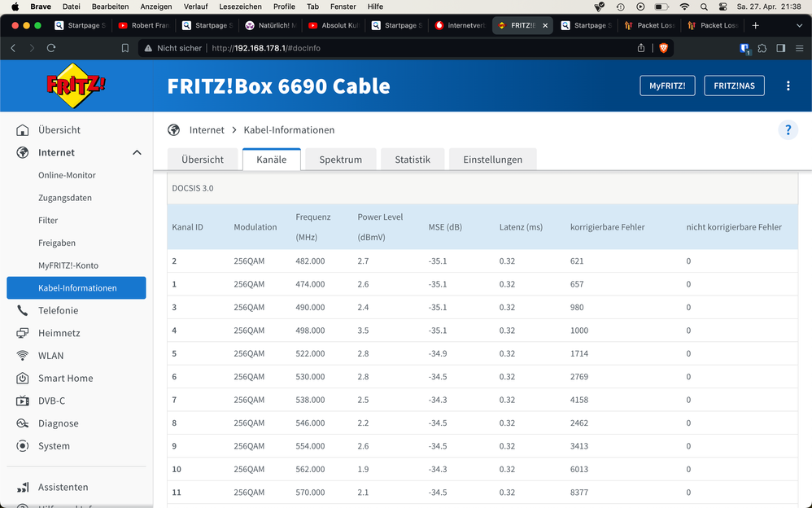Click the FRITZ!NAS button
Viewport: 812px width, 508px height.
tap(735, 86)
